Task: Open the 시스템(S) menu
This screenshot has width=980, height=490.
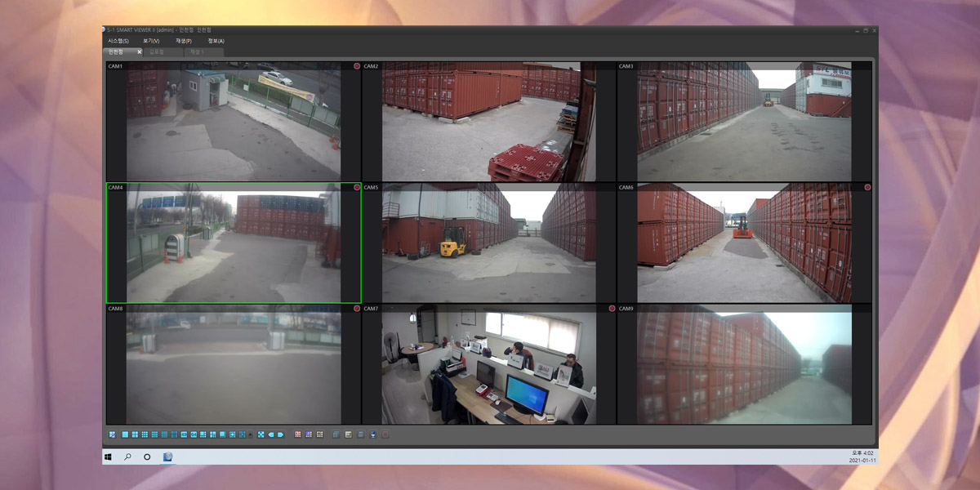Action: pos(118,41)
